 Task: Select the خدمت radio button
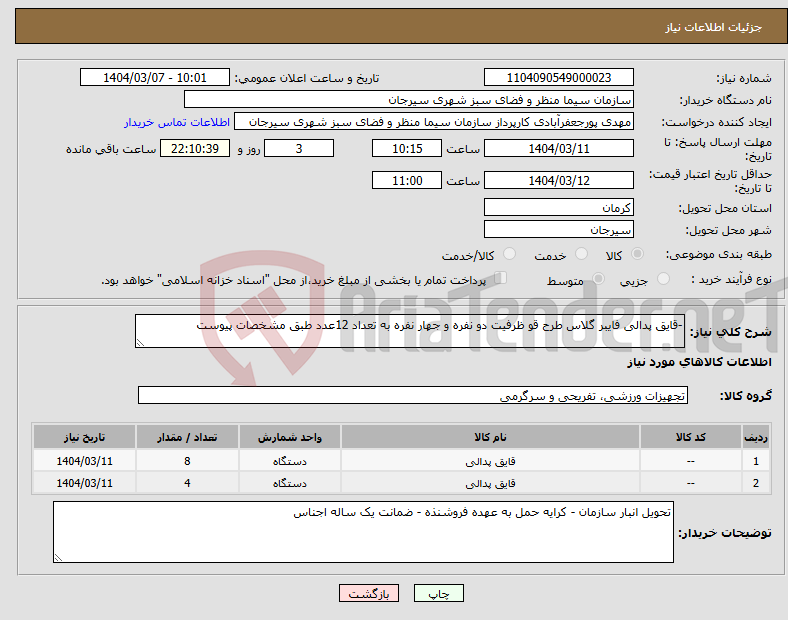[x=581, y=254]
